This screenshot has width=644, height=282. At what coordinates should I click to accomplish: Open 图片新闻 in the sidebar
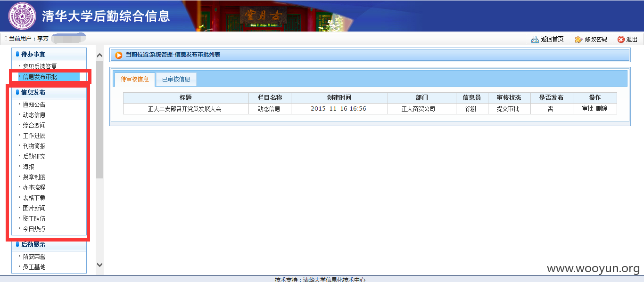[x=34, y=208]
